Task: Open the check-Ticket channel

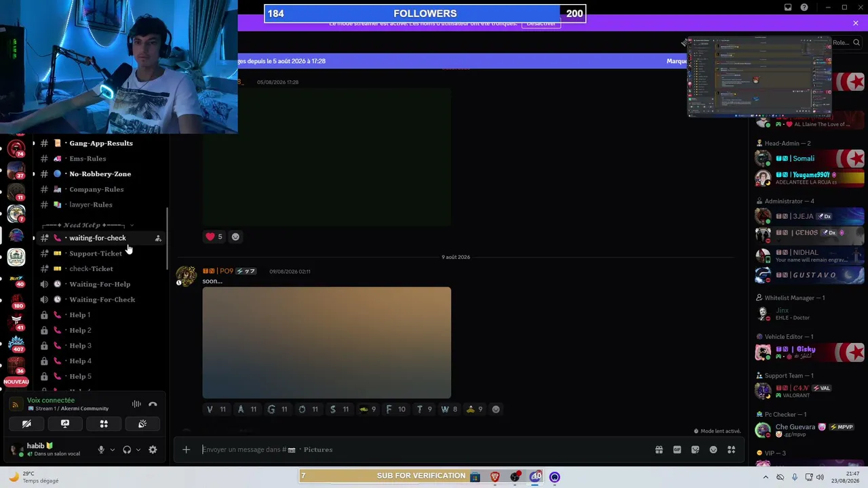Action: pos(100,269)
